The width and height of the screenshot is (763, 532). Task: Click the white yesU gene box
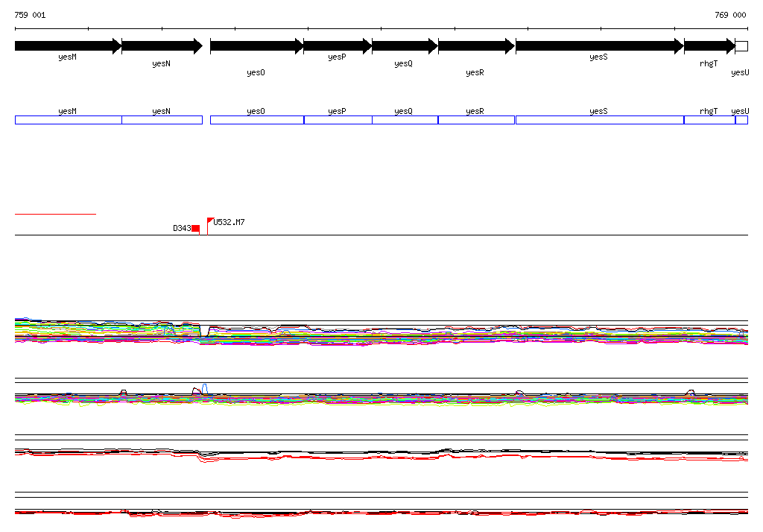click(741, 46)
